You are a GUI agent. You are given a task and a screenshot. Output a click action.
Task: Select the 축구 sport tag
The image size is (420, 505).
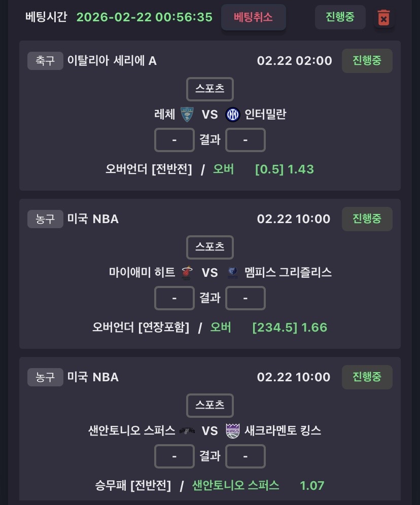tap(45, 61)
